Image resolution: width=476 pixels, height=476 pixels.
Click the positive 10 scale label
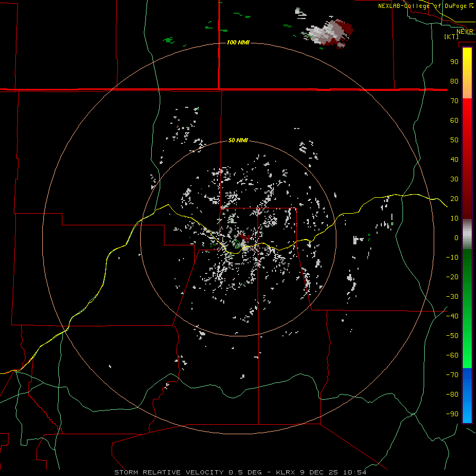454,218
